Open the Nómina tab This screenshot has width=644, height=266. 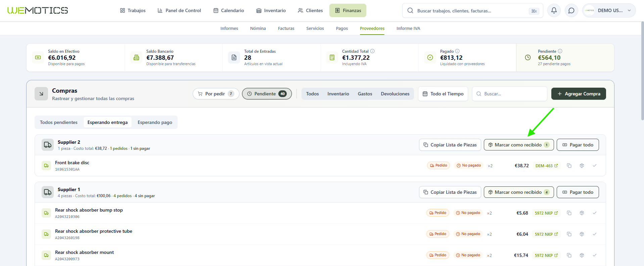[258, 29]
